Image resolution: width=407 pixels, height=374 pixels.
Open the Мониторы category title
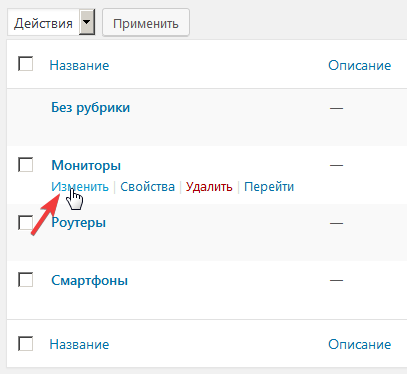click(x=86, y=165)
